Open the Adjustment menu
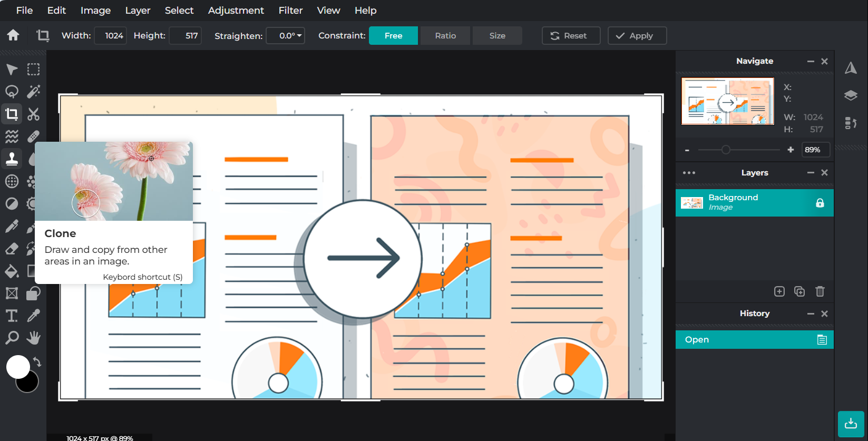 point(236,11)
